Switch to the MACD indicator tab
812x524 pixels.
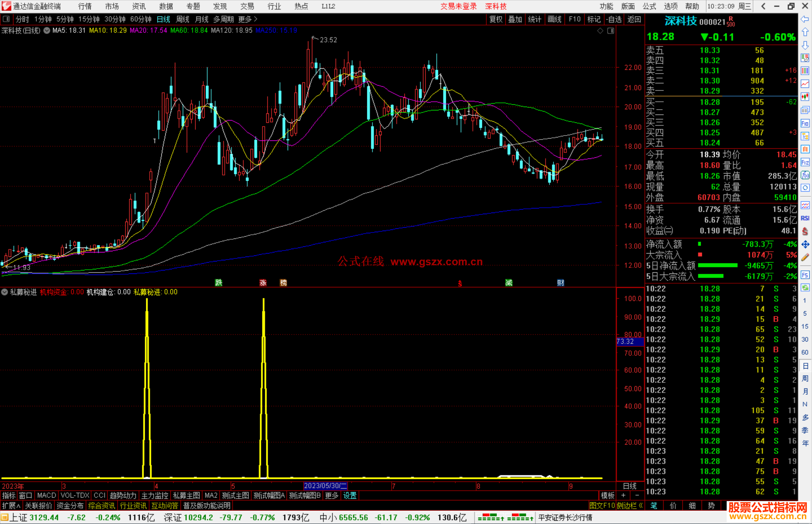click(x=46, y=495)
